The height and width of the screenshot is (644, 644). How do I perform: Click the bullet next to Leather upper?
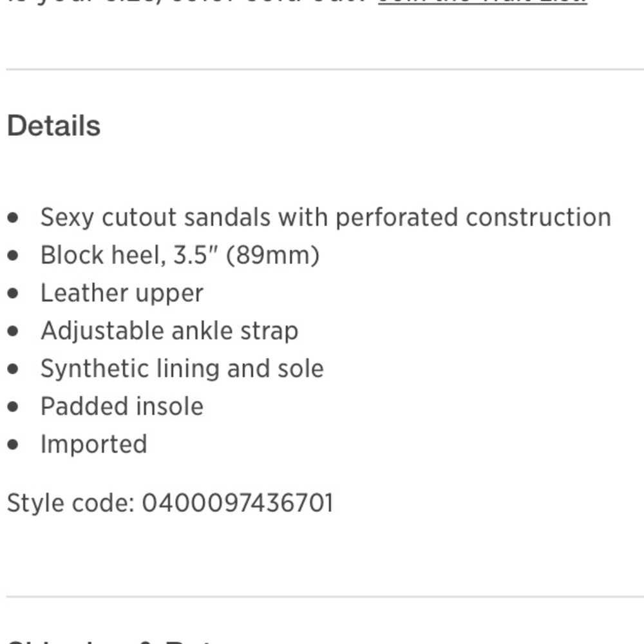(14, 294)
